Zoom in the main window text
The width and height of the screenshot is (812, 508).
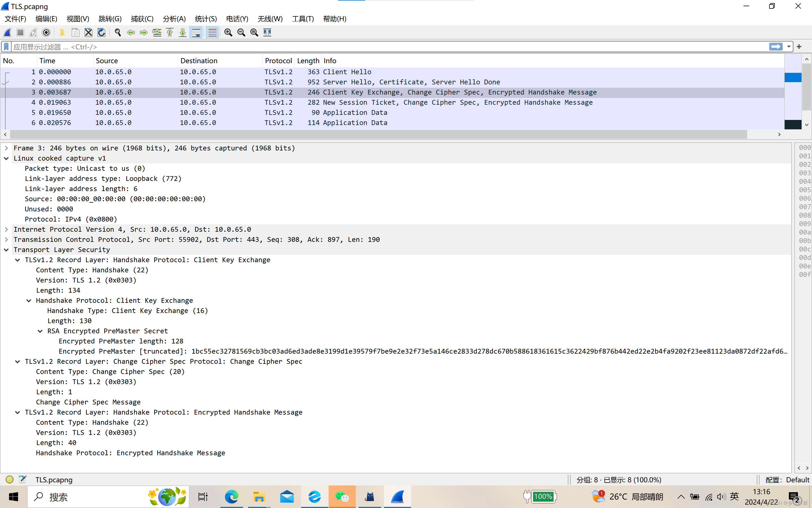[228, 32]
